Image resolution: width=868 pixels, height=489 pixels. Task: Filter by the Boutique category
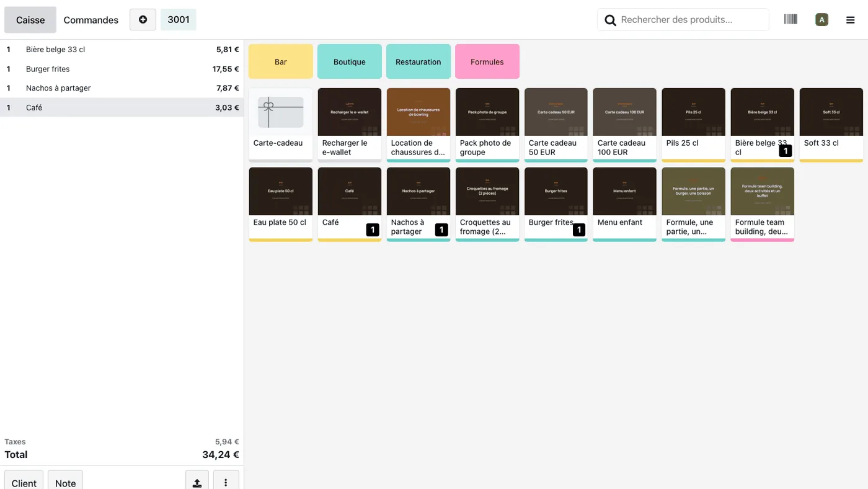[x=350, y=61]
